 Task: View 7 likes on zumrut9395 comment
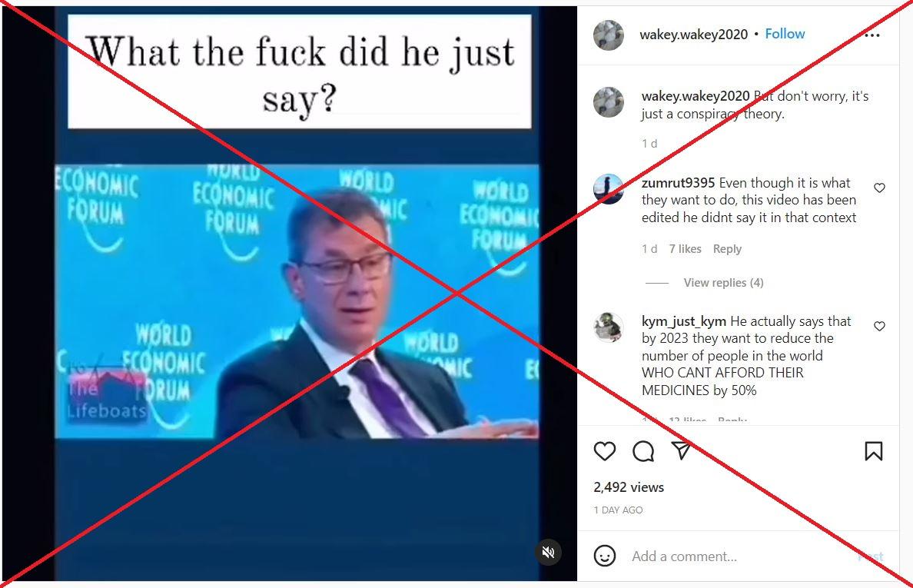(x=685, y=248)
